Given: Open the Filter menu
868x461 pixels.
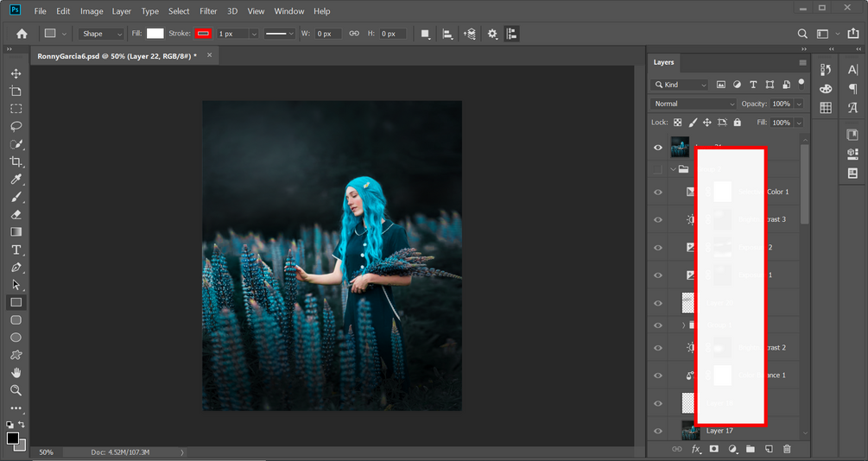Looking at the screenshot, I should 208,11.
